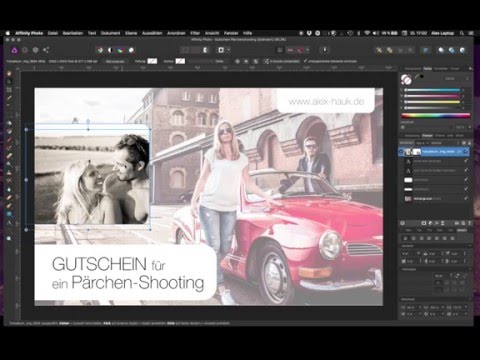Click the Bild ersetzen button
The image size is (480, 360).
[x=115, y=61]
